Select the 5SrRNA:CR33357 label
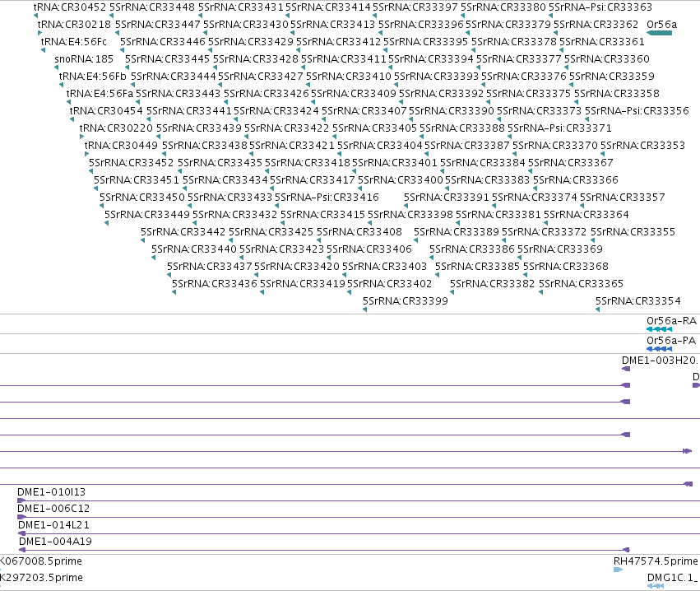The width and height of the screenshot is (700, 591). tap(623, 197)
